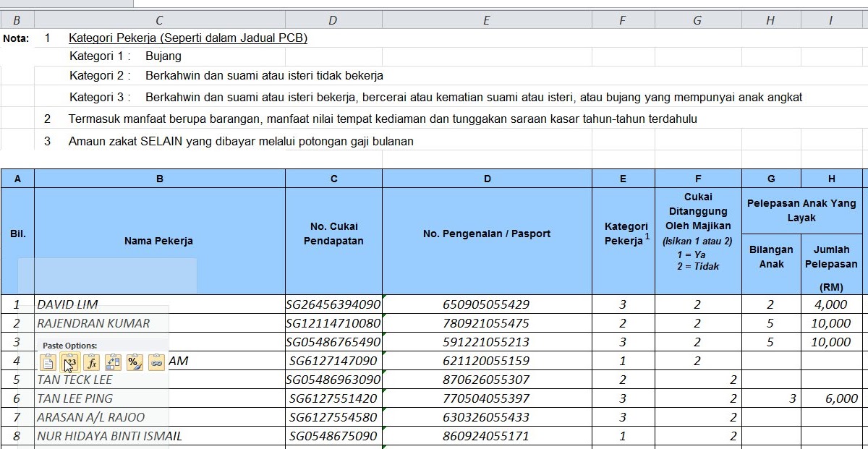The height and width of the screenshot is (449, 868).
Task: Click the 'Kategori Pekerja (Seperti dalam Jadual PCB)' heading
Action: [188, 38]
